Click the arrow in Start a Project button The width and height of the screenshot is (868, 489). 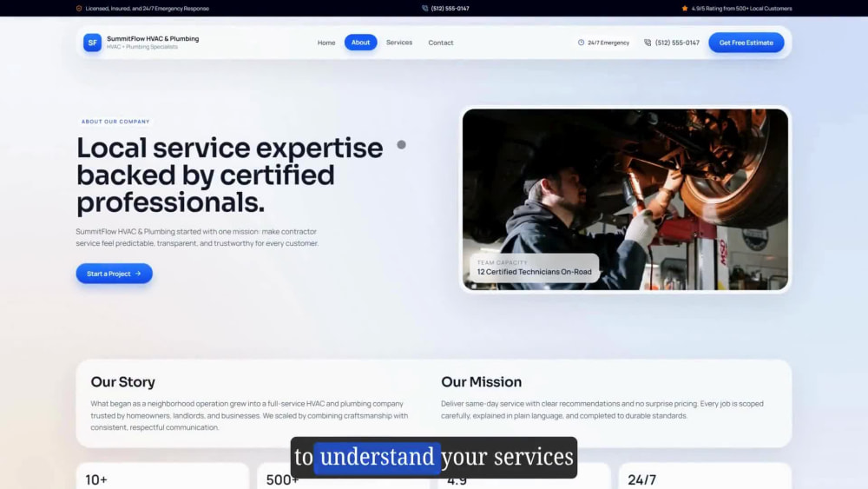[x=138, y=274]
